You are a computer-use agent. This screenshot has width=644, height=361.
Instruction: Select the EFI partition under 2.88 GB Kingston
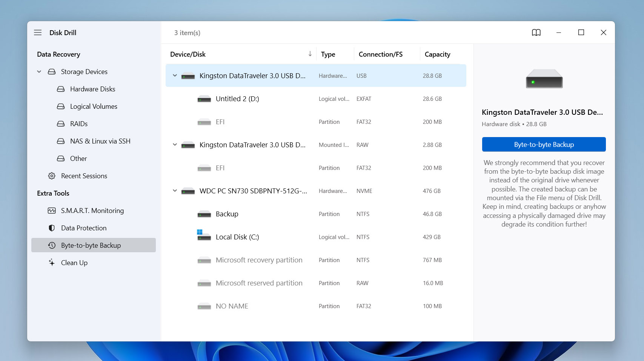(316, 168)
